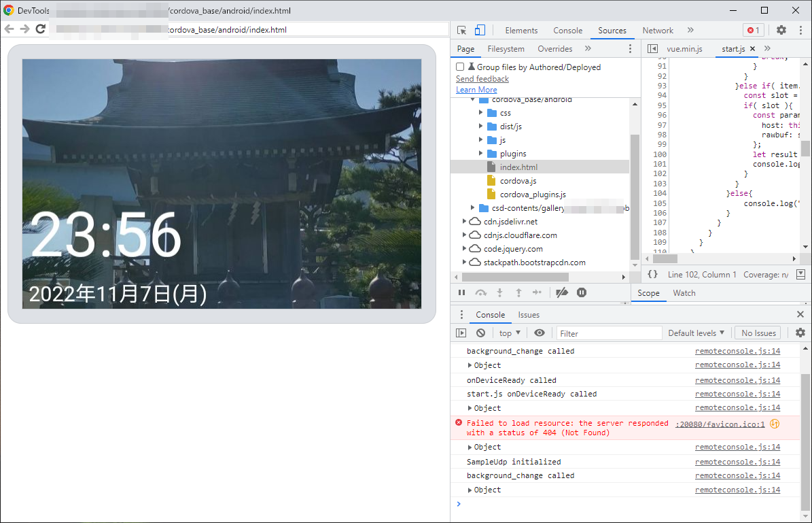
Task: Show more navigator tabs chevron
Action: click(x=588, y=48)
